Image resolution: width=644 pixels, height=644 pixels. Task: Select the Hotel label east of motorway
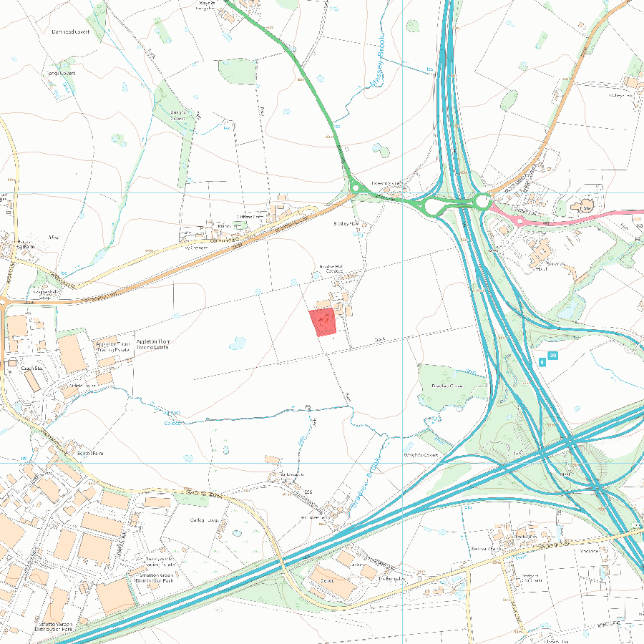pos(542,269)
